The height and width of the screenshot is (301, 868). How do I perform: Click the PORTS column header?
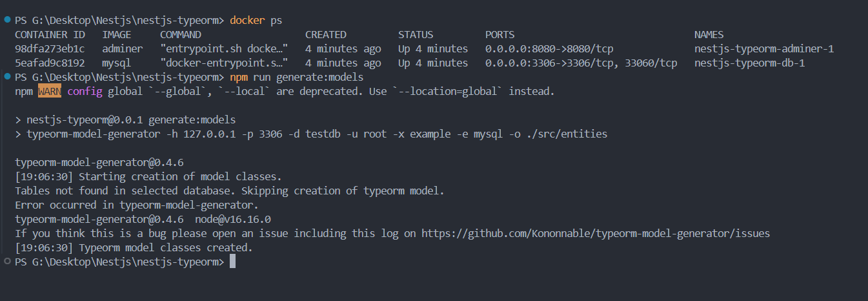(x=500, y=35)
